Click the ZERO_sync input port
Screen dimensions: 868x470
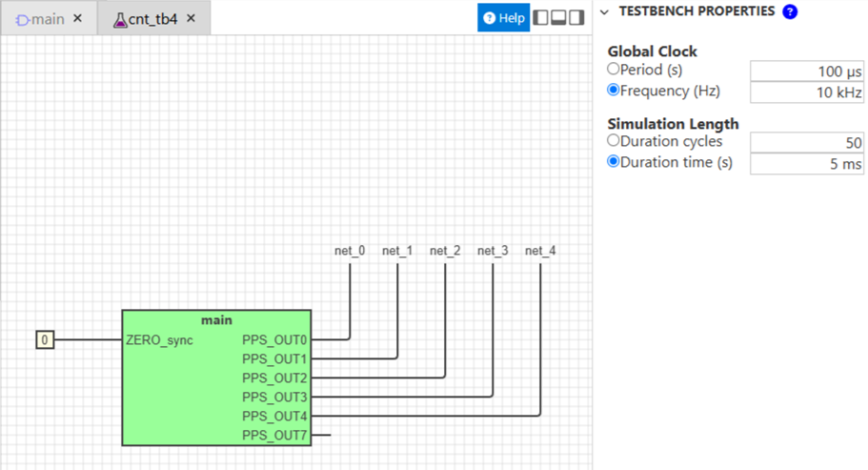(159, 340)
